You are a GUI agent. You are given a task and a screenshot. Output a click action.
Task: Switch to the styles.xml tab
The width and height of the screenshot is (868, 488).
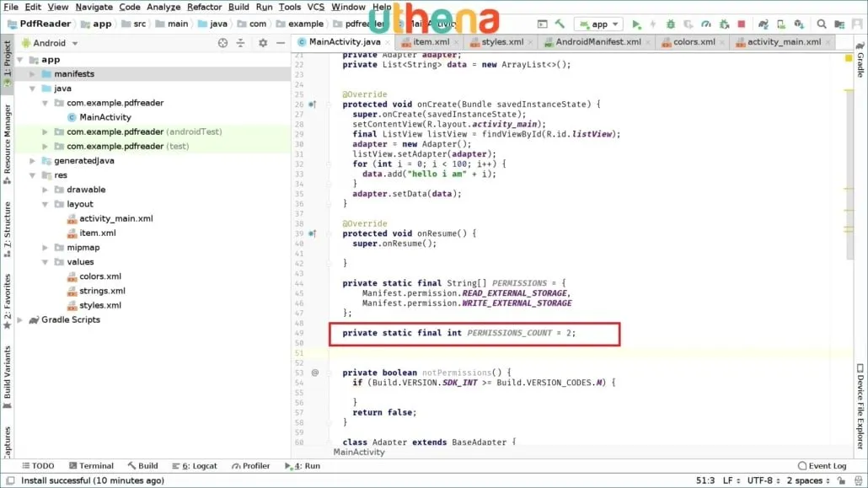pos(502,42)
